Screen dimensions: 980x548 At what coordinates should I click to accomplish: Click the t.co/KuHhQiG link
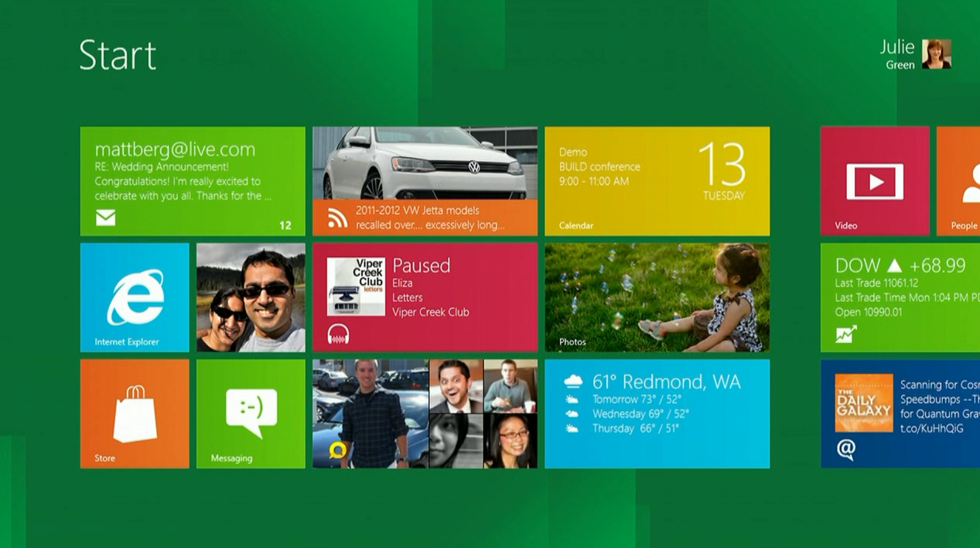click(x=931, y=428)
